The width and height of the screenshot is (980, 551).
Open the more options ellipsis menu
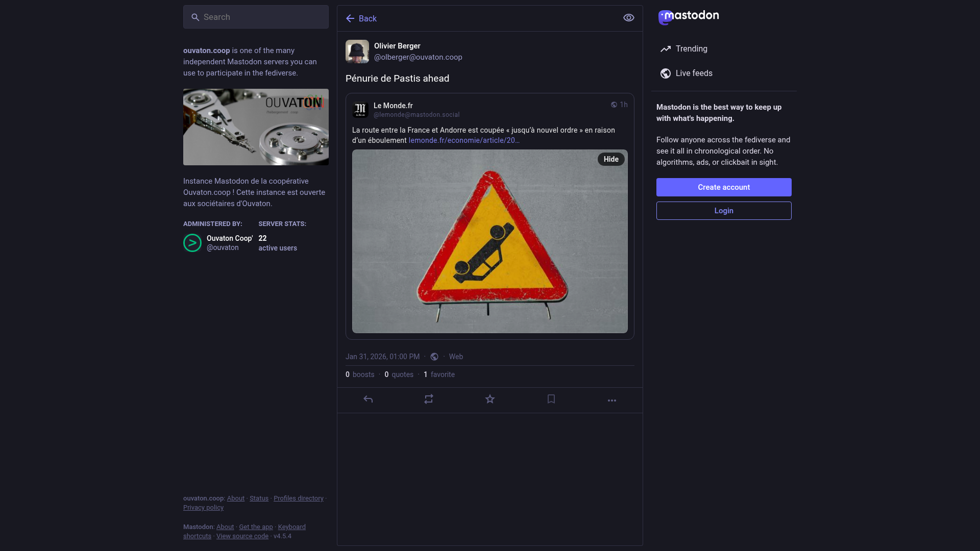[x=612, y=400]
